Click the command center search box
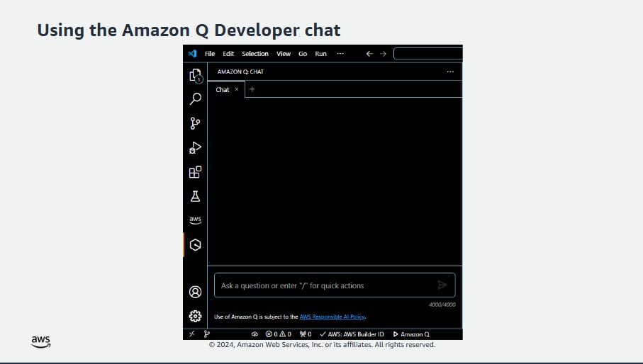643x364 pixels. (428, 54)
